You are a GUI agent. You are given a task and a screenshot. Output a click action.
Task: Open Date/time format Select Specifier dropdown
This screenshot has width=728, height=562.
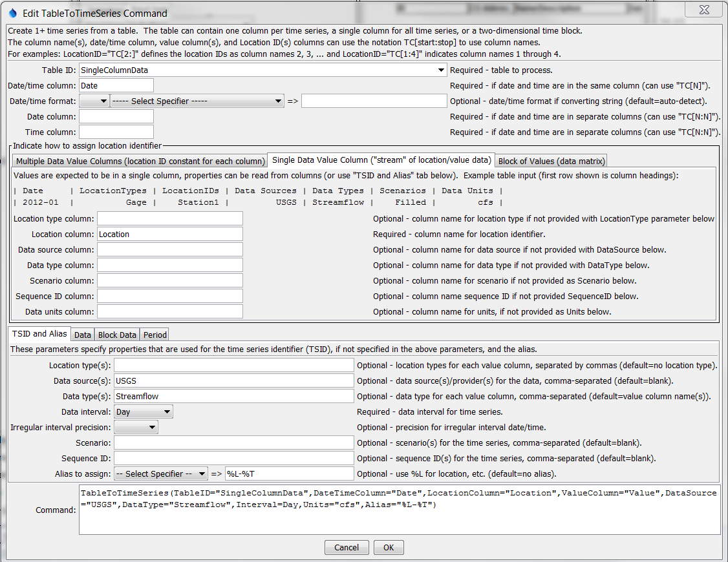[x=197, y=101]
